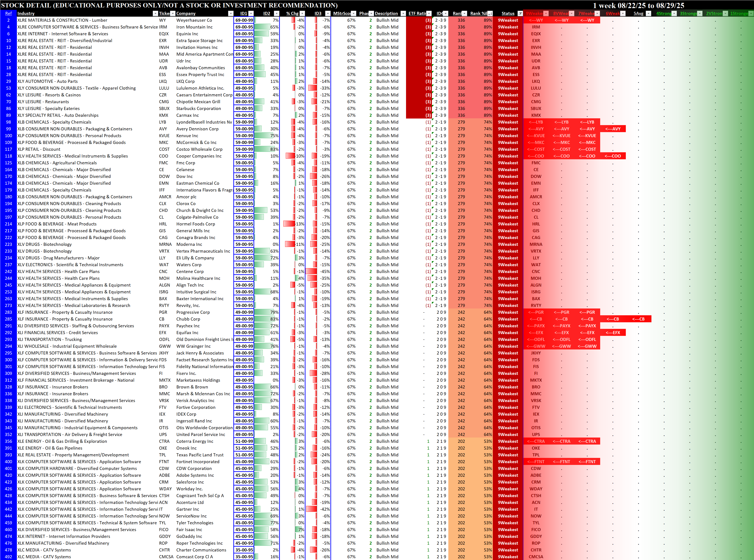The image size is (754, 560).
Task: Open the Description column filter dropdown
Action: 403,14
